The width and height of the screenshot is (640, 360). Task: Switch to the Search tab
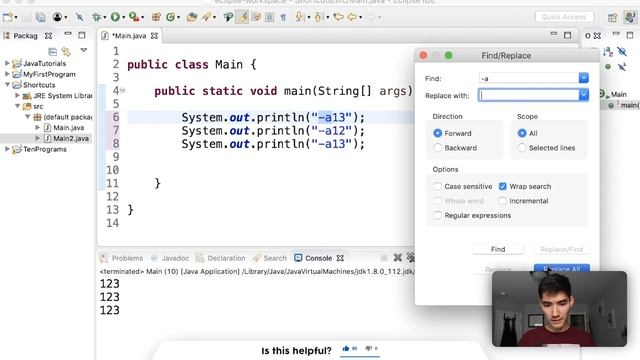pyautogui.click(x=270, y=258)
